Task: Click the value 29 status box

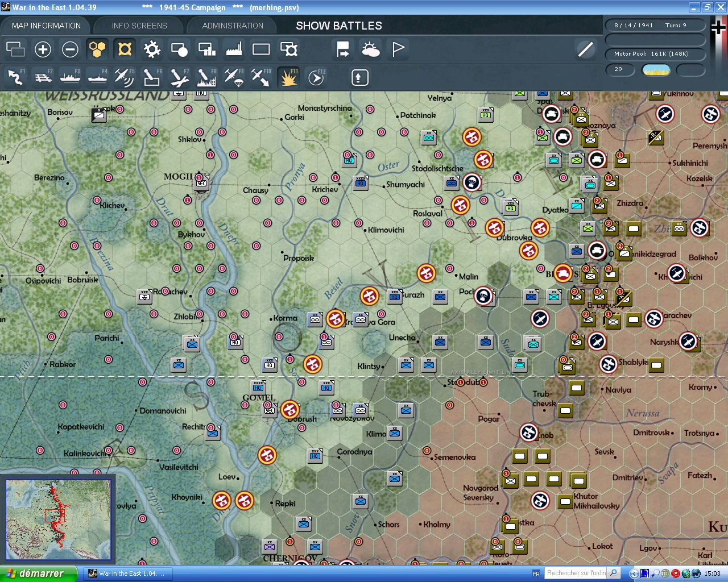Action: (621, 69)
